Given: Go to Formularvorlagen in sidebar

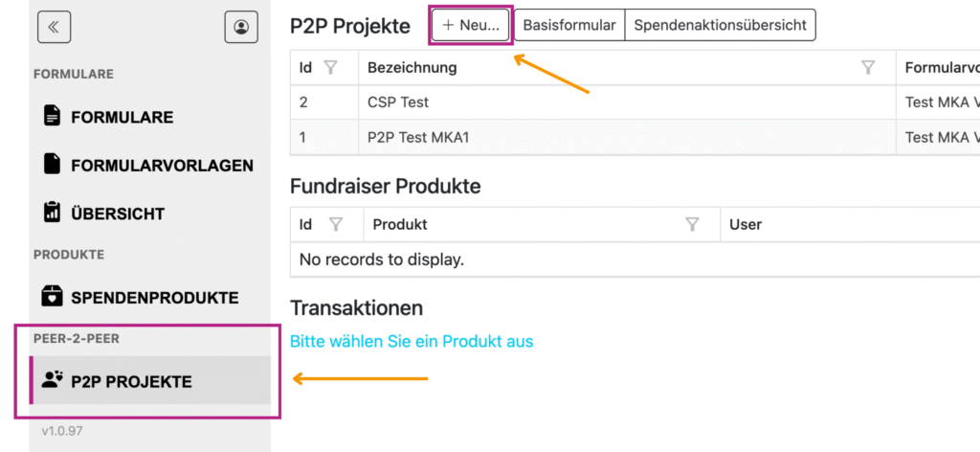Looking at the screenshot, I should point(162,166).
